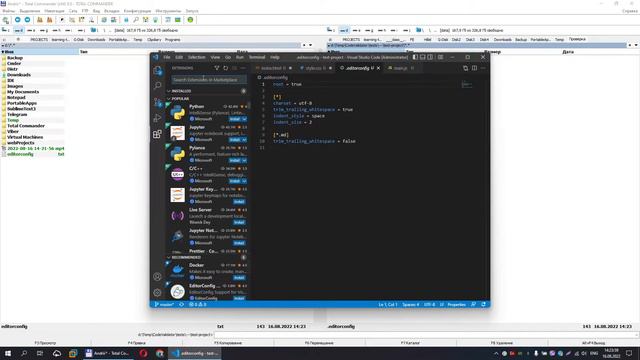This screenshot has width=640, height=360.
Task: Switch to the main.js editor tab
Action: click(x=400, y=68)
